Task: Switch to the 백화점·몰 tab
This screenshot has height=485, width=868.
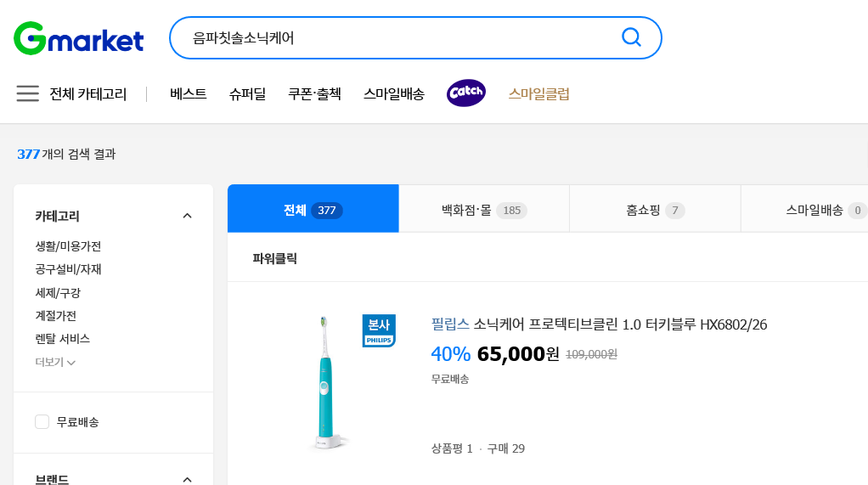Action: click(x=483, y=210)
